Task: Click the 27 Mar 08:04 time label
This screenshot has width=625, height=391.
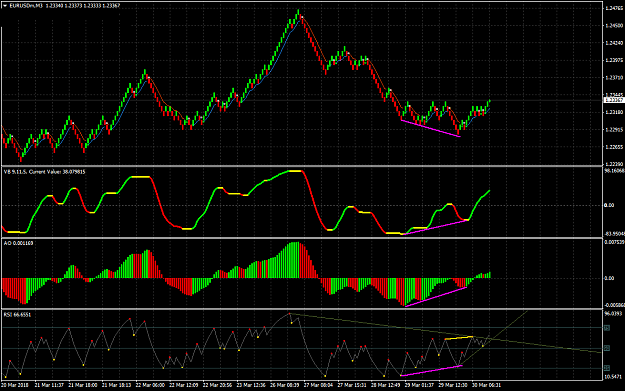Action: 318,385
